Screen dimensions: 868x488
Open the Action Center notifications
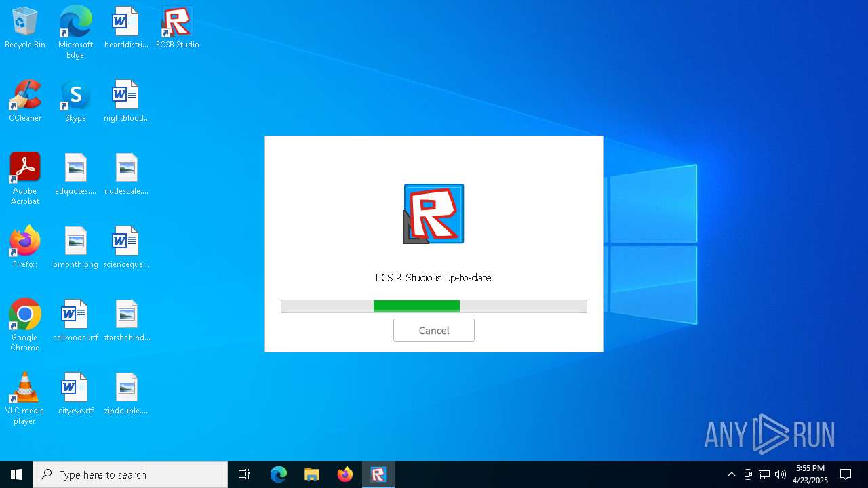click(846, 474)
